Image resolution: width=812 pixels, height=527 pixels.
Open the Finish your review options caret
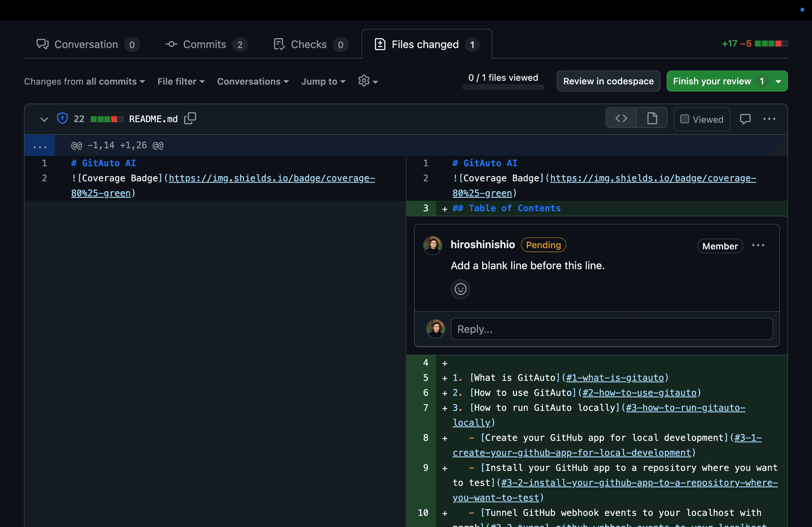click(779, 81)
